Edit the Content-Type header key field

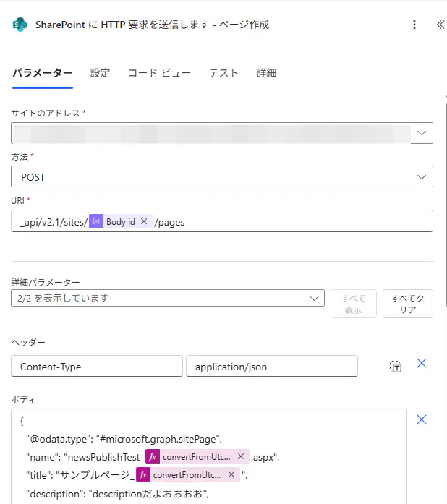pos(97,366)
